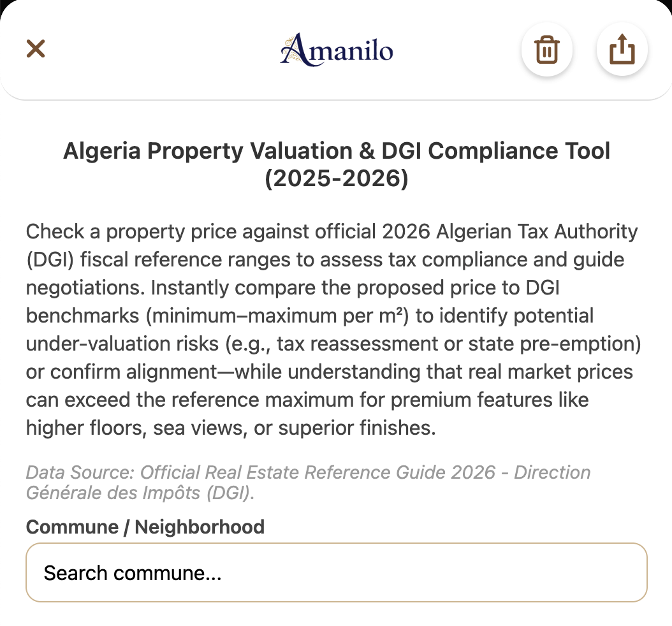Open the Commune / Neighborhood picker
This screenshot has height=626, width=672.
pos(336,572)
